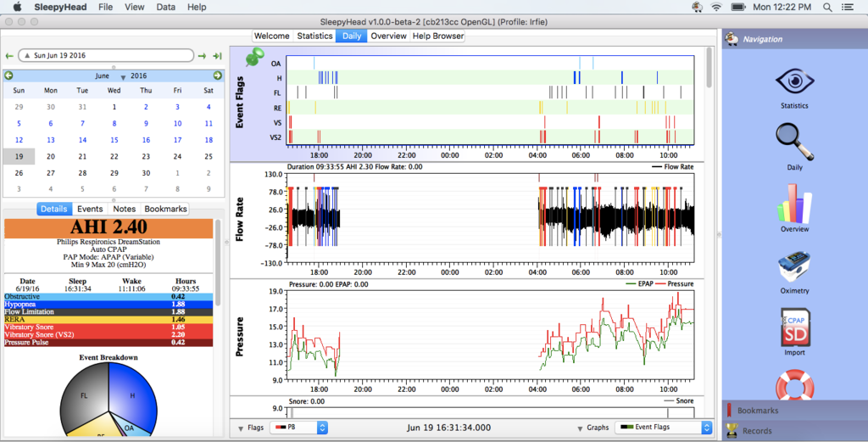Click the Vibratory Snore (VS2) row
This screenshot has height=442, width=868.
[x=108, y=334]
